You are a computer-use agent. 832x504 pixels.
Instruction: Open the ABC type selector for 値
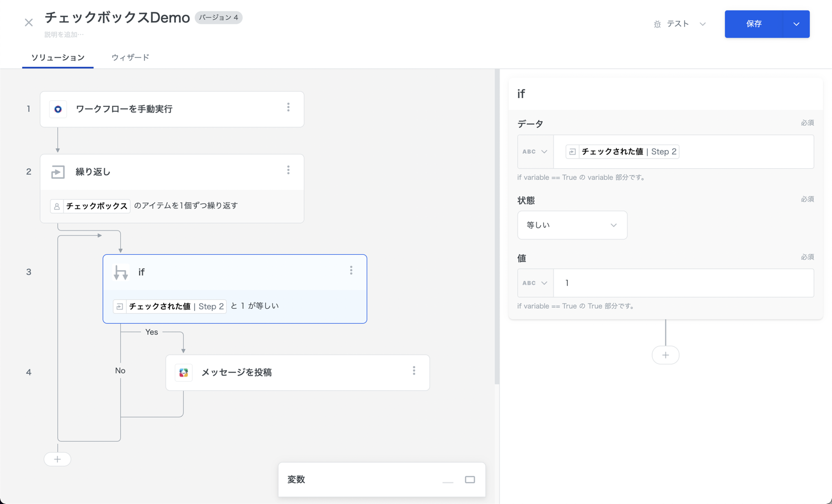coord(535,283)
